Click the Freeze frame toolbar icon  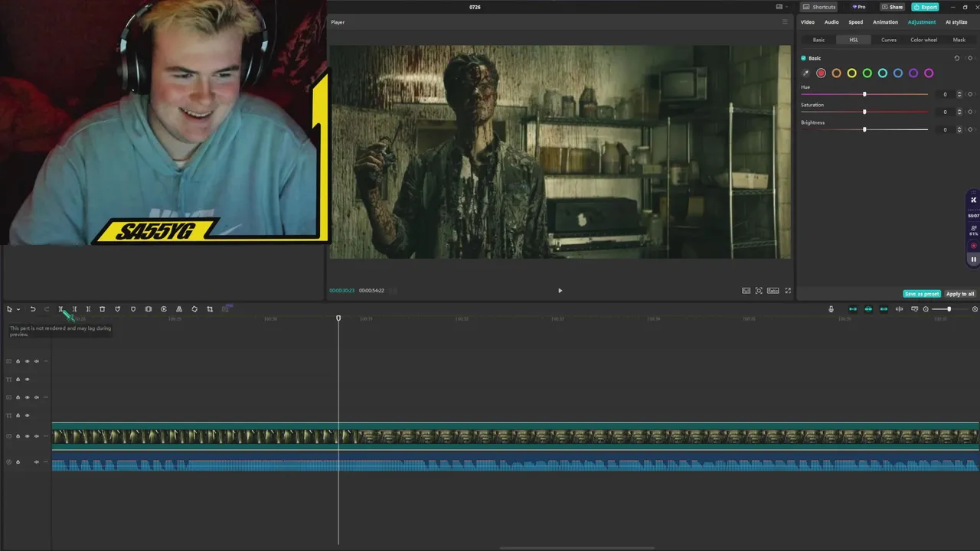click(148, 309)
